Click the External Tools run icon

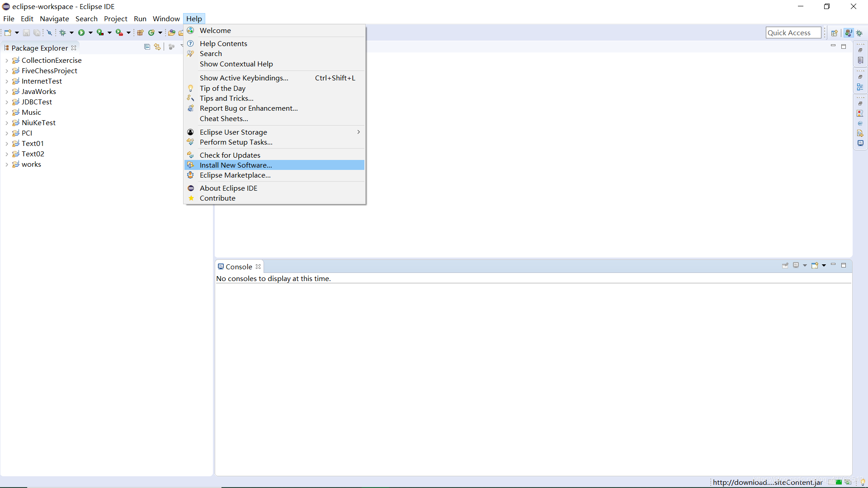pos(119,33)
